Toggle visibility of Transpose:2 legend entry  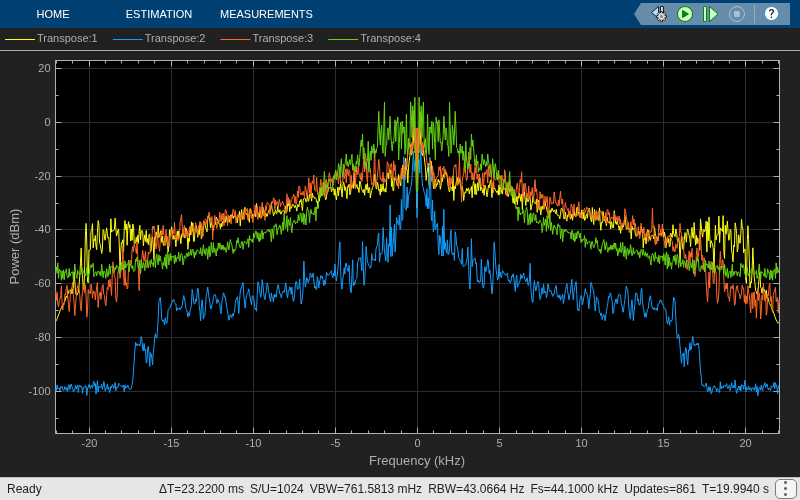tap(159, 38)
